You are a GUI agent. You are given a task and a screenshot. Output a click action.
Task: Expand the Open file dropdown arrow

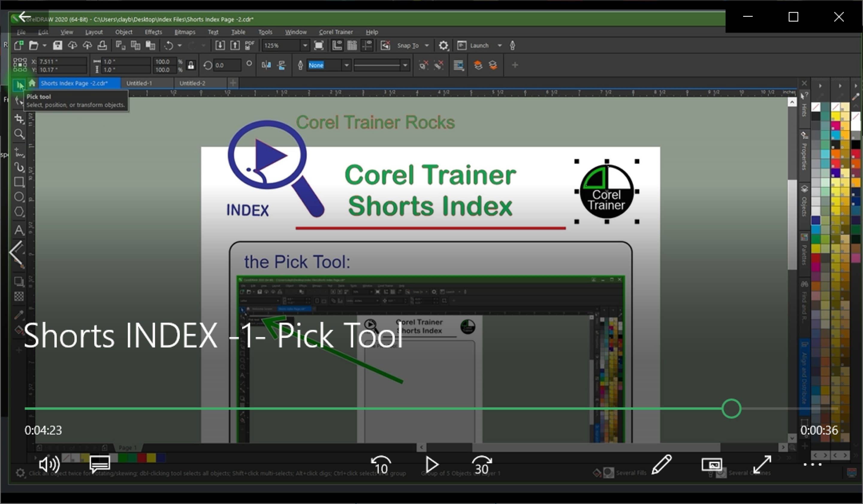point(44,45)
